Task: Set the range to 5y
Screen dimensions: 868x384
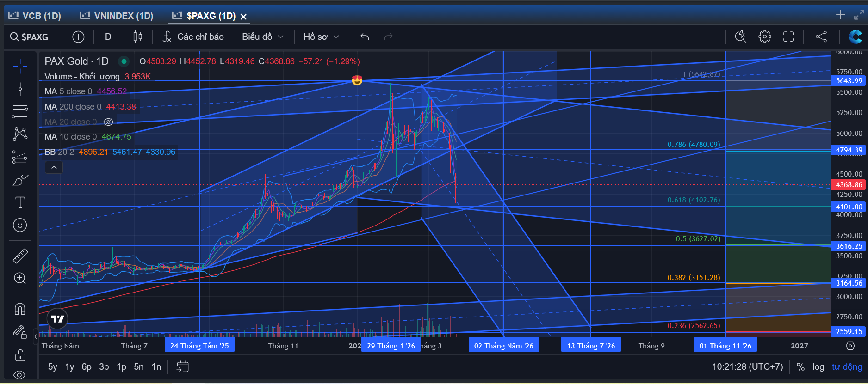Action: (53, 367)
